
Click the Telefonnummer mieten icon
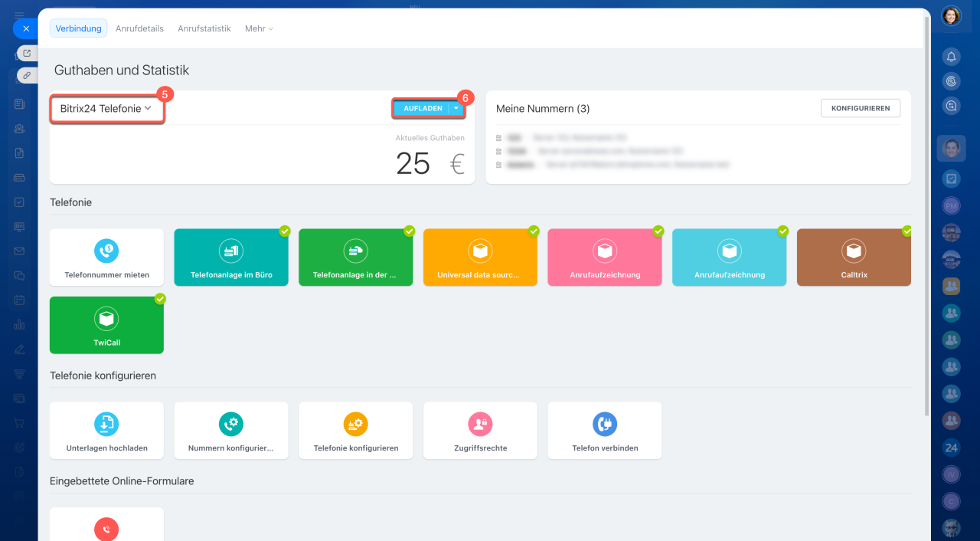(x=106, y=251)
